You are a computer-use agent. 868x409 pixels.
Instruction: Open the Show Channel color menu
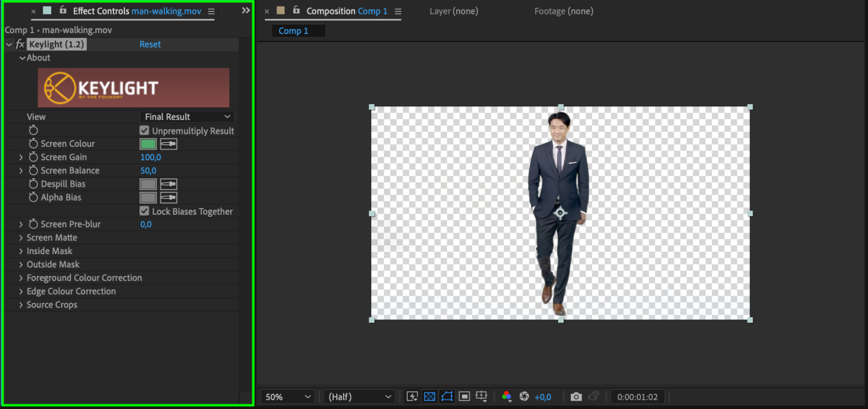point(506,396)
